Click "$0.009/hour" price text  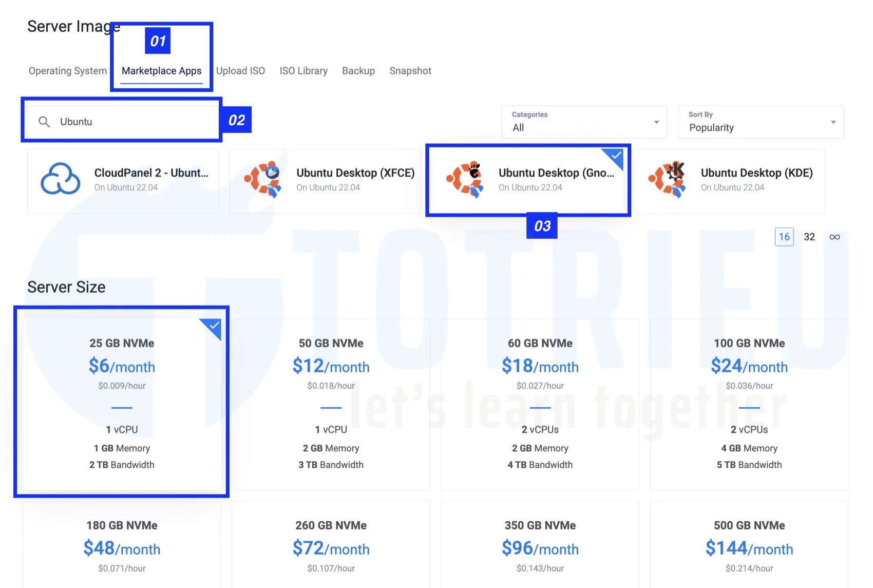tap(122, 386)
